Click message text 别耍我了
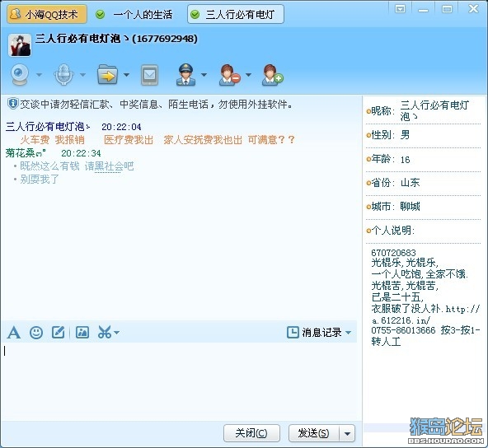The image size is (488, 448). [x=40, y=180]
